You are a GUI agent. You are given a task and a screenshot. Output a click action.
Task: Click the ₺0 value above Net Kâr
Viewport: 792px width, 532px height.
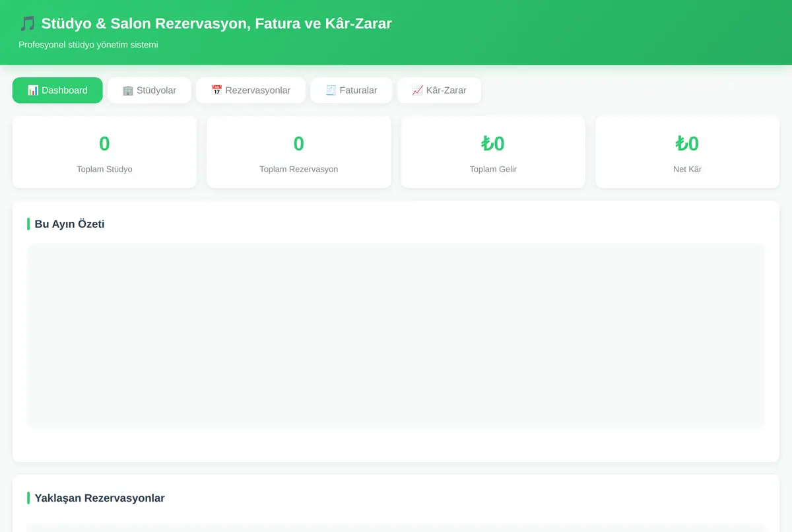[x=687, y=143]
